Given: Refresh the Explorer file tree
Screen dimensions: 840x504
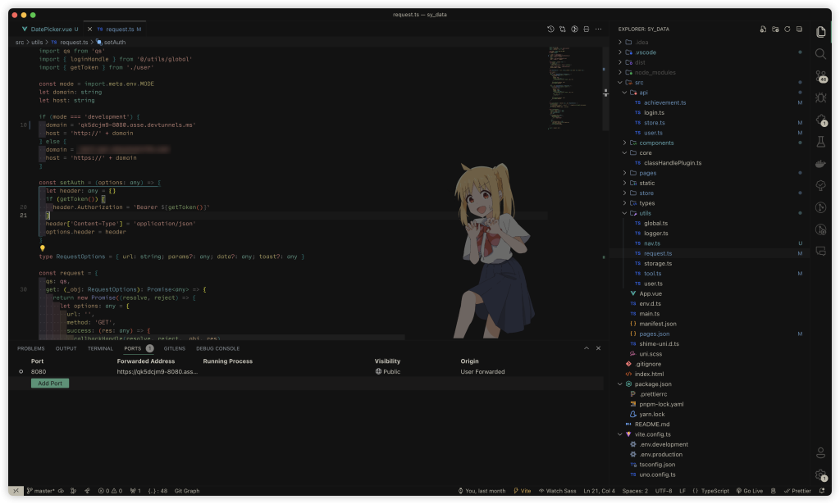Looking at the screenshot, I should [787, 29].
